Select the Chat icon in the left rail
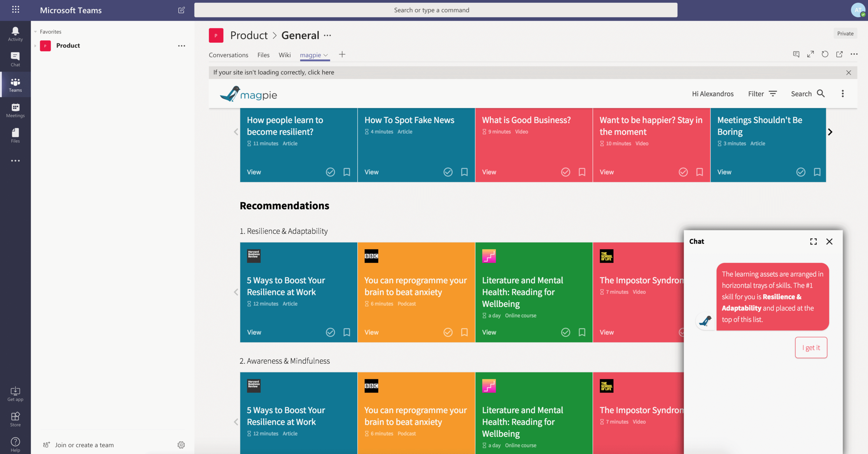The width and height of the screenshot is (868, 454). click(15, 58)
